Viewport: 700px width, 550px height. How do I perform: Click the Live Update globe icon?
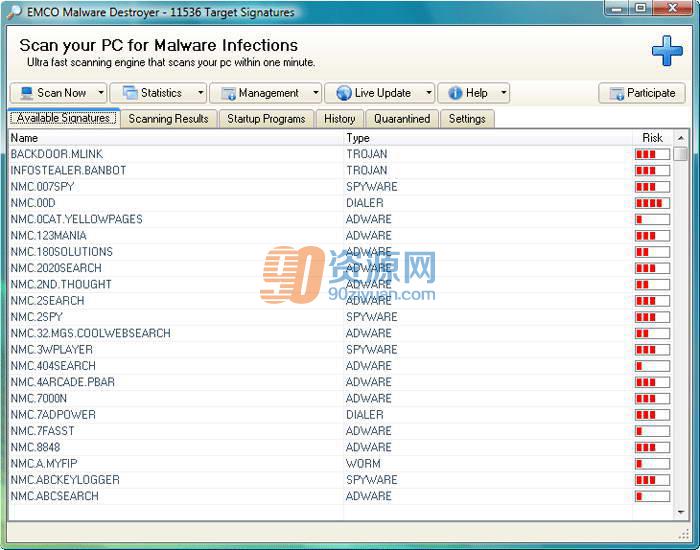(344, 93)
